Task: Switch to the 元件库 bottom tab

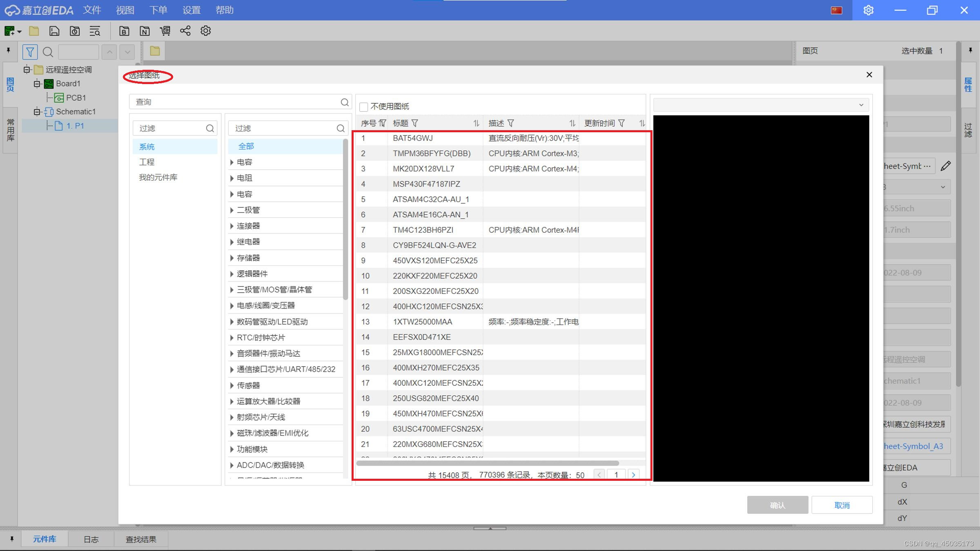Action: (45, 539)
